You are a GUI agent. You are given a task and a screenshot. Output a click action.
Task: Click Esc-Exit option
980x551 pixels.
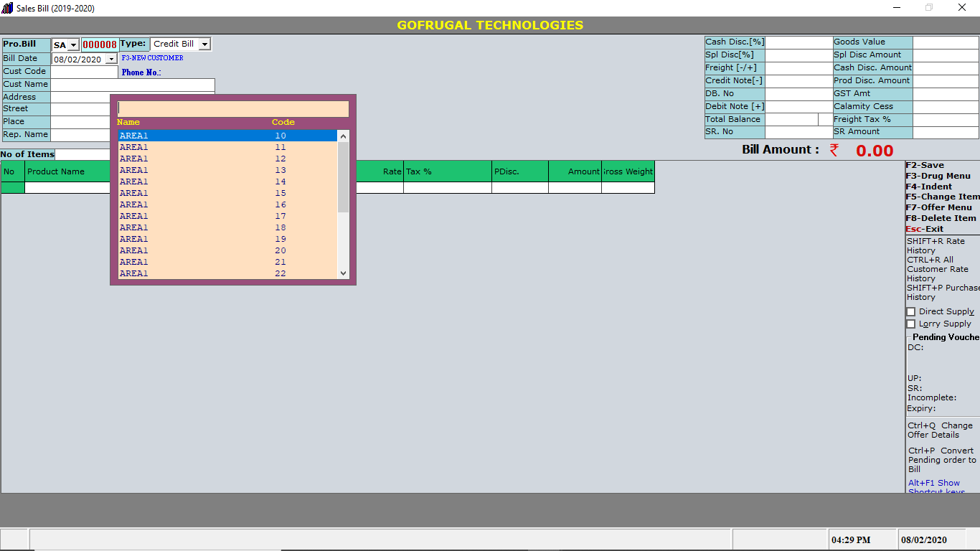925,229
